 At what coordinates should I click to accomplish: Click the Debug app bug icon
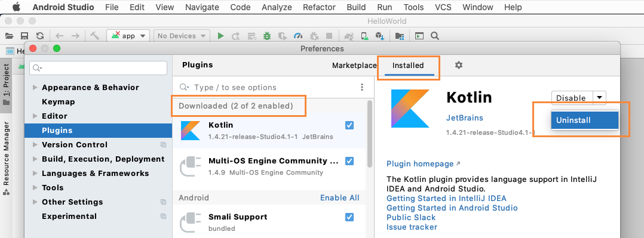click(267, 36)
